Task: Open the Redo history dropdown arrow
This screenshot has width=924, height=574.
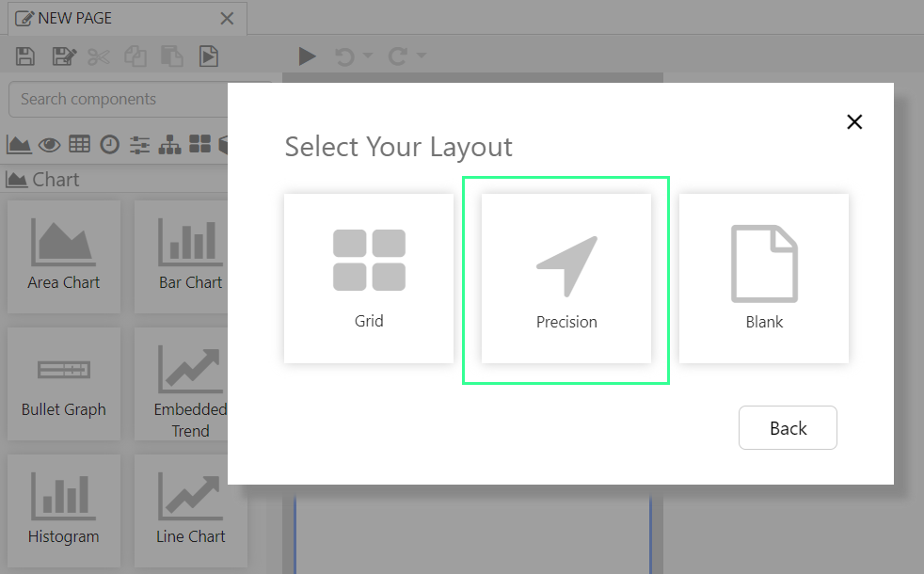Action: 422,56
